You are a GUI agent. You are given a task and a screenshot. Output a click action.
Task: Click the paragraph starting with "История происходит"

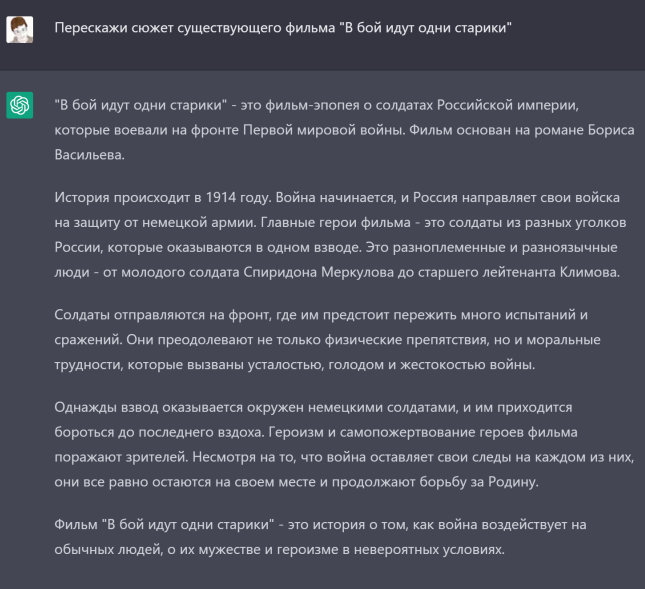coord(330,231)
